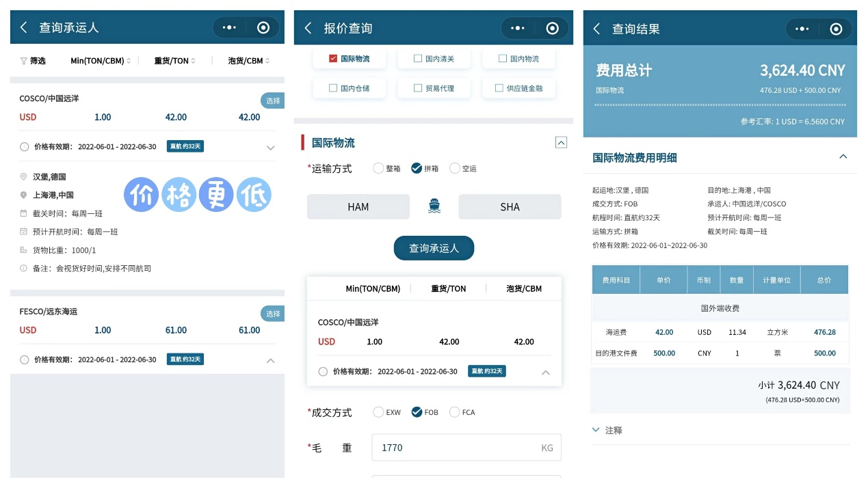The image size is (868, 488).
Task: Enable the 国内清关 checkbox
Action: click(x=418, y=59)
